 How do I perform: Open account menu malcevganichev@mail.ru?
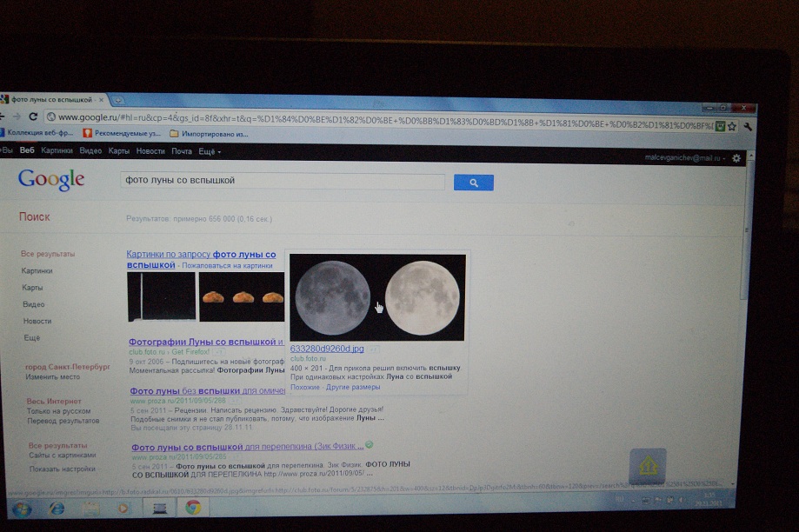coord(685,158)
